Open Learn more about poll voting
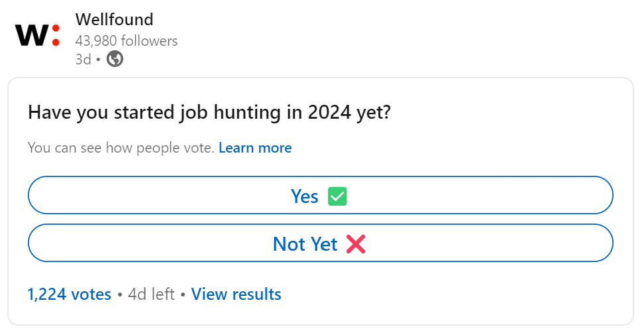 pos(255,147)
